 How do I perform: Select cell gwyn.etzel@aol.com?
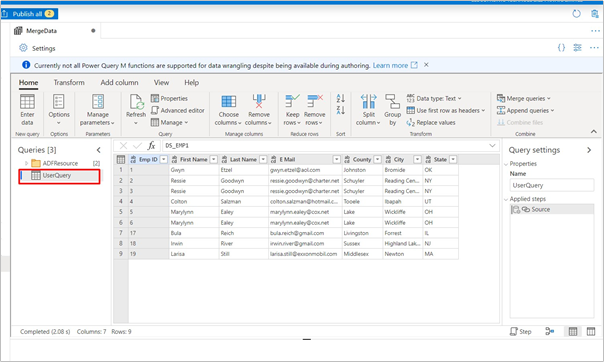point(305,170)
